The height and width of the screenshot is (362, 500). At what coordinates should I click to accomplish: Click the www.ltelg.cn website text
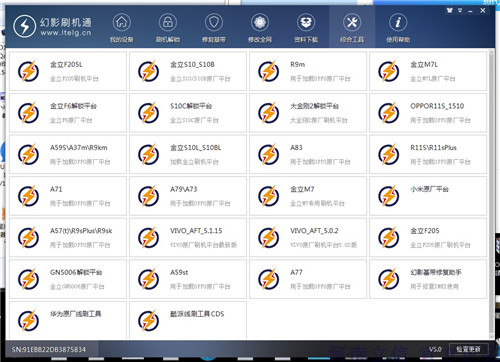[66, 33]
